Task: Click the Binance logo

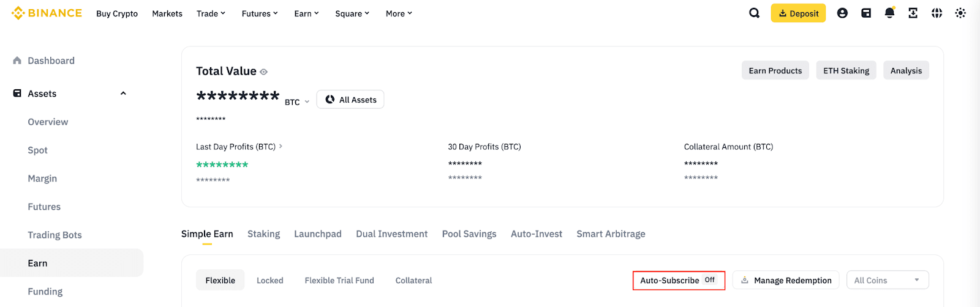Action: pyautogui.click(x=47, y=13)
